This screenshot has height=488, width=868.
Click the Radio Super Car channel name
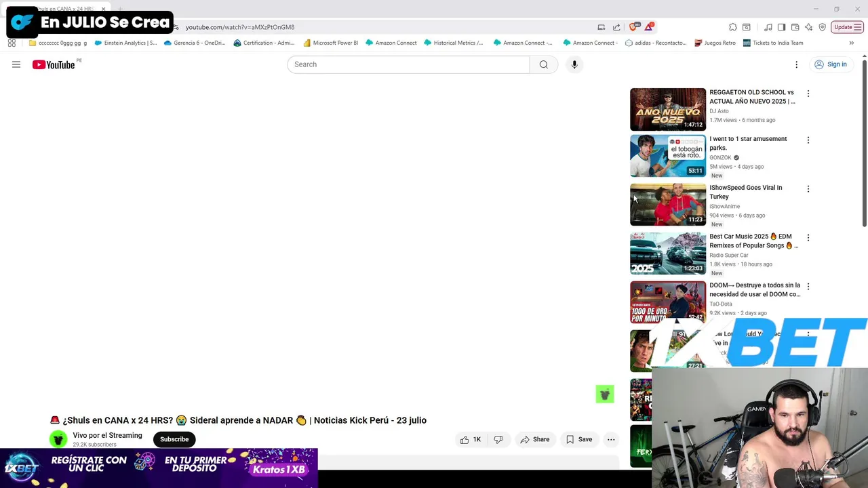[728, 256]
